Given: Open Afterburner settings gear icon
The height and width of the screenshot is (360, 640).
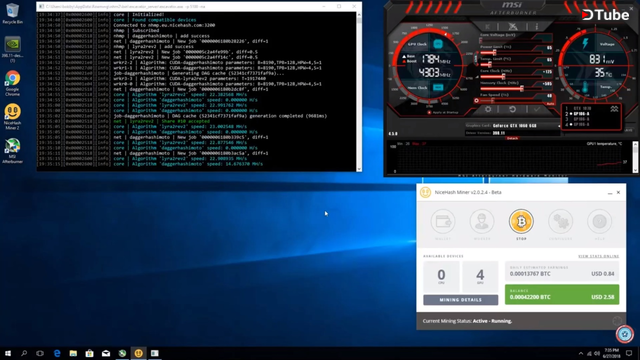Looking at the screenshot, I should (x=488, y=109).
